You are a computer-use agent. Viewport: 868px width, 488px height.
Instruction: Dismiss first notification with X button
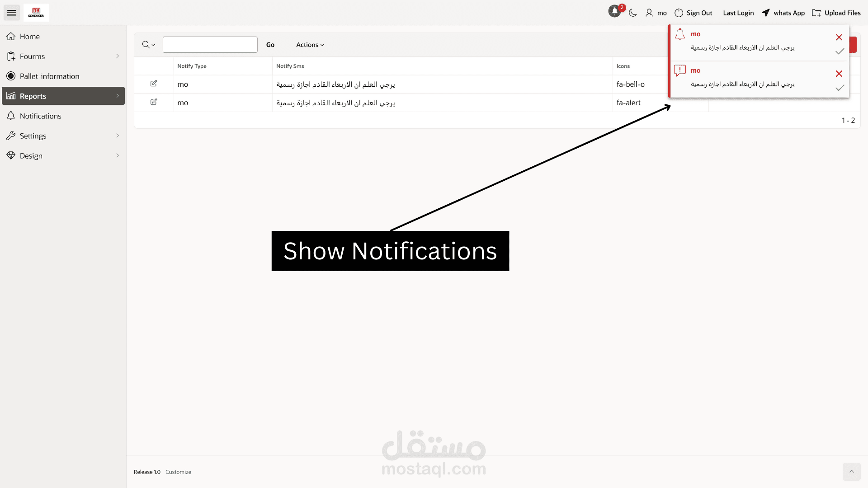point(839,37)
